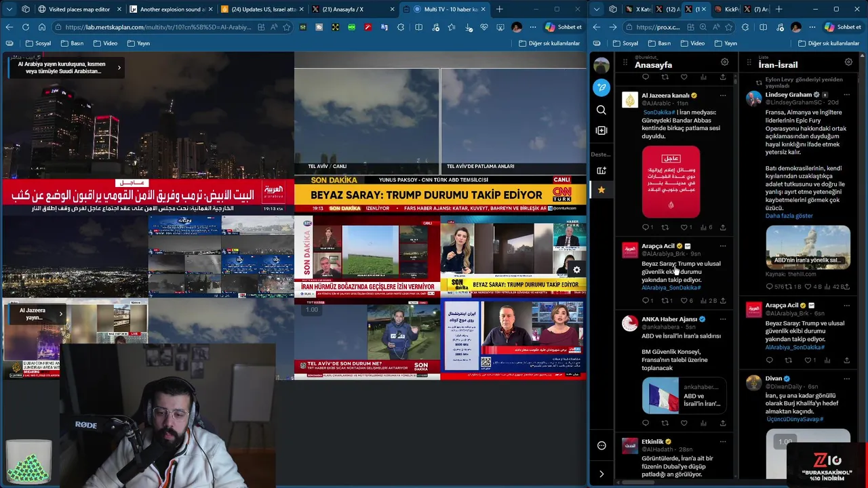Open the 'ABD'nin İran'a yönelik' article image
Viewport: 868px width, 488px height.
(808, 247)
